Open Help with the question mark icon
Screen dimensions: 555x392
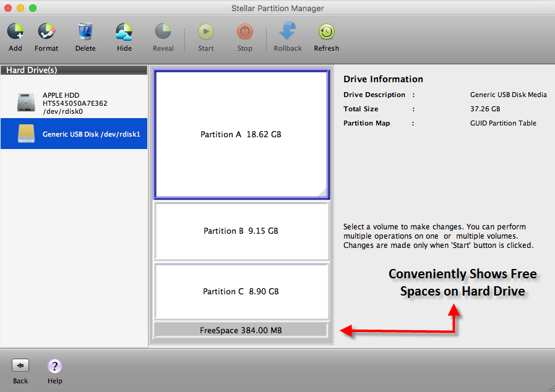click(x=55, y=366)
